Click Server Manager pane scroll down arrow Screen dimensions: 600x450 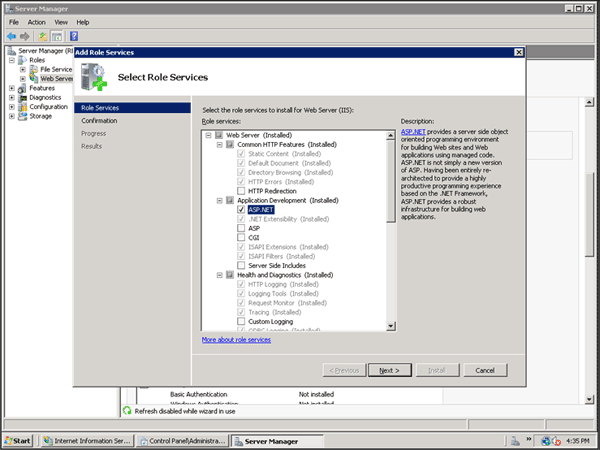589,399
